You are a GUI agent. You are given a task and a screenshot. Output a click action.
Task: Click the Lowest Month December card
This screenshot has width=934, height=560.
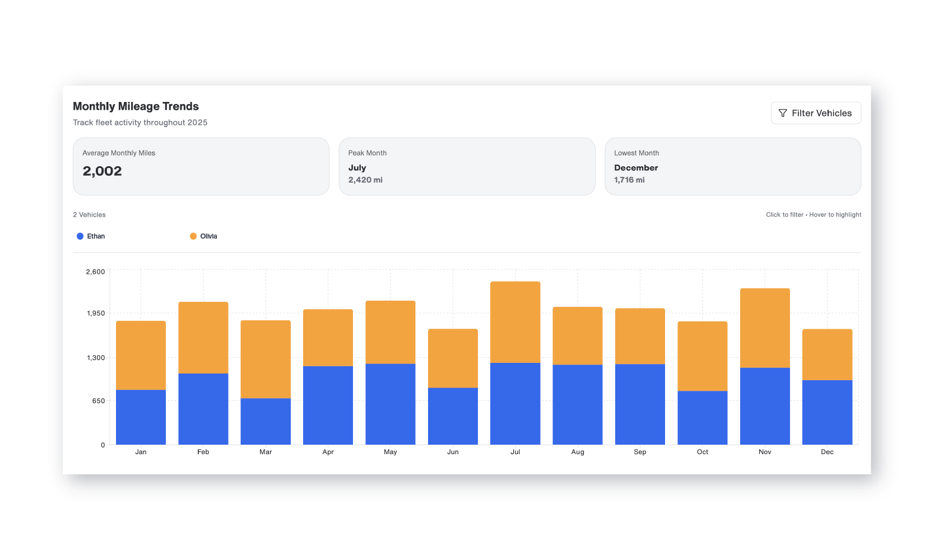coord(733,166)
